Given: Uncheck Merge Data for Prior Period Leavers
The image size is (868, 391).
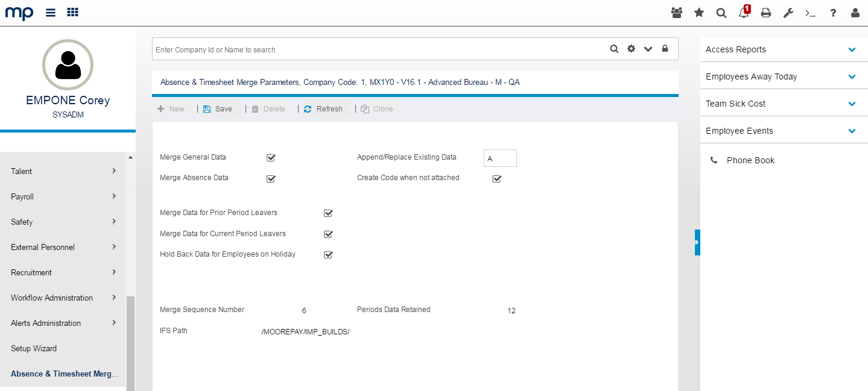Looking at the screenshot, I should tap(328, 213).
